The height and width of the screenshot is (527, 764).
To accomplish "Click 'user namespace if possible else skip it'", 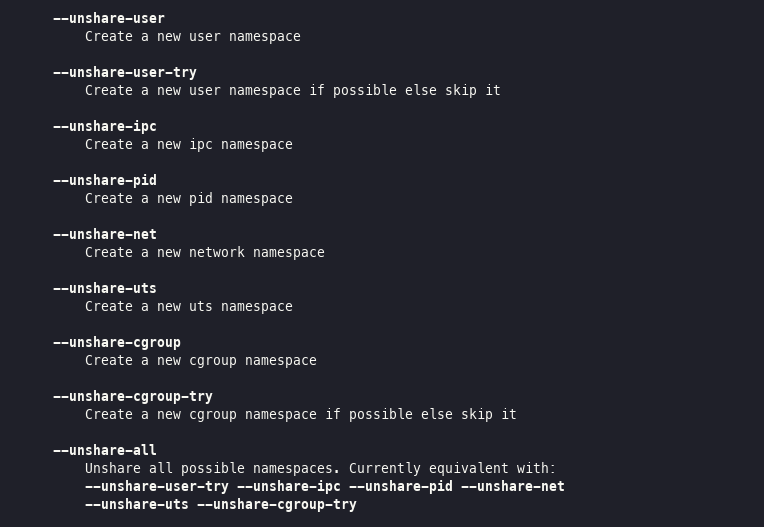I will click(344, 91).
